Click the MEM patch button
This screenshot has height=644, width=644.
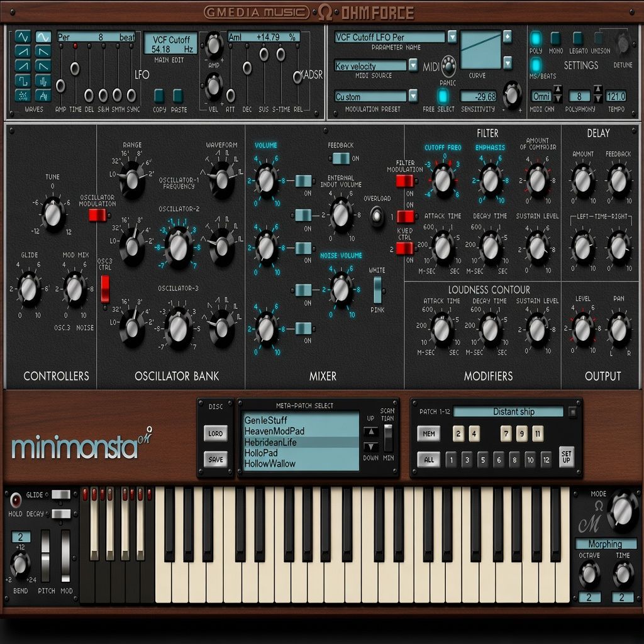point(429,433)
